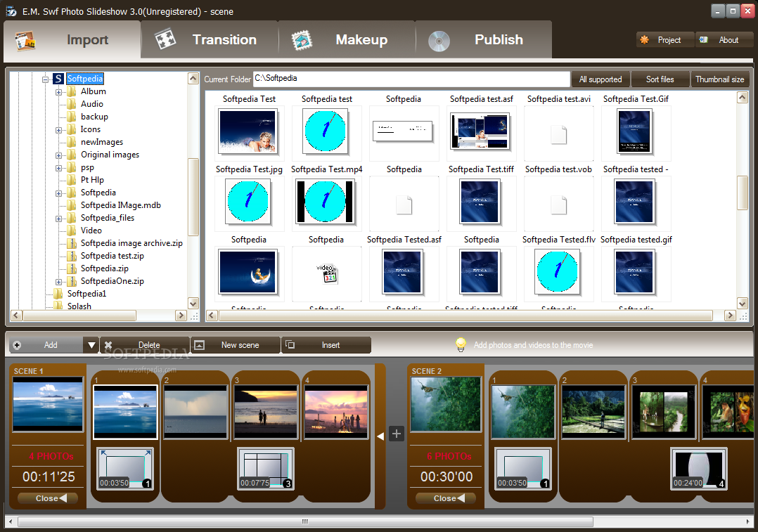Screen dimensions: 758x532
Task: Select the Audio folder in tree
Action: pos(92,104)
